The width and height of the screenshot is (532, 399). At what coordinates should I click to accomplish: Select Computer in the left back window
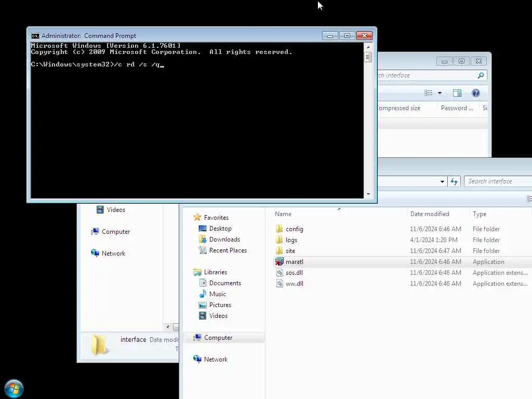(116, 232)
